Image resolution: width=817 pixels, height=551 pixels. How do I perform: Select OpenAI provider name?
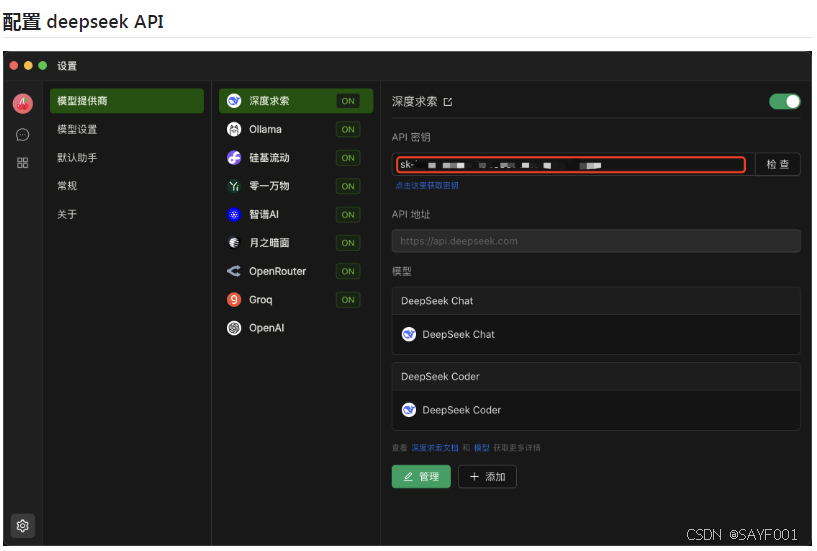pos(266,328)
